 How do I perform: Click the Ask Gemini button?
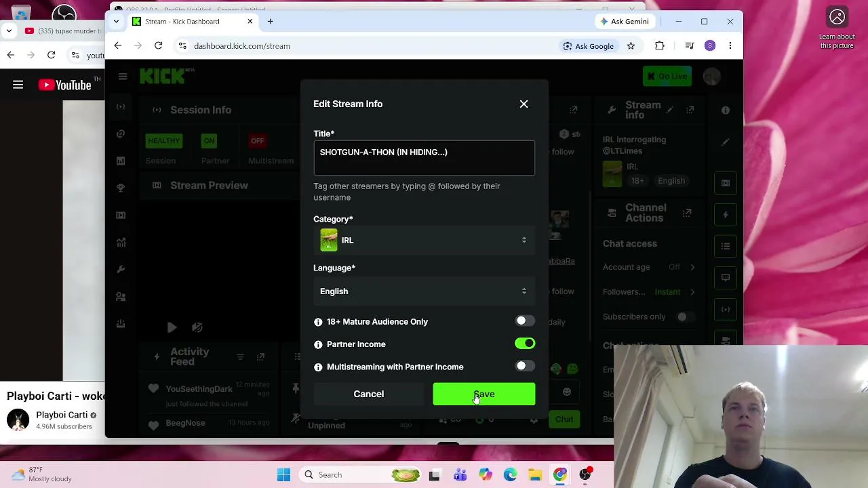[625, 22]
